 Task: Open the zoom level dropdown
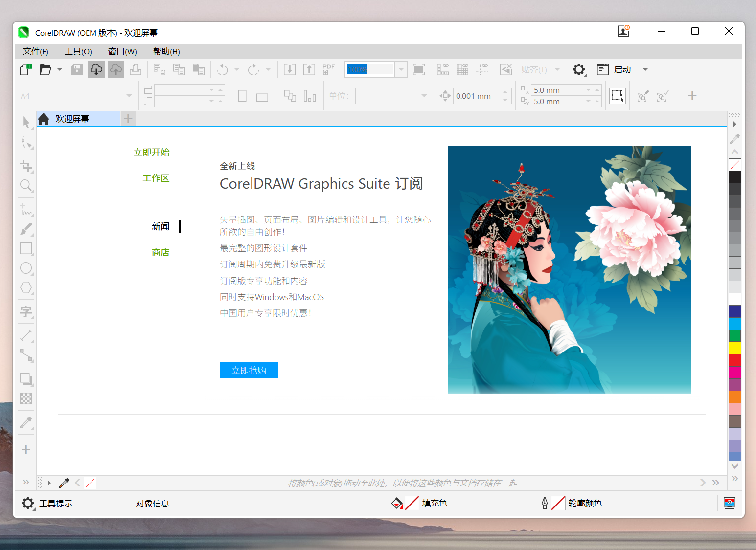point(401,69)
